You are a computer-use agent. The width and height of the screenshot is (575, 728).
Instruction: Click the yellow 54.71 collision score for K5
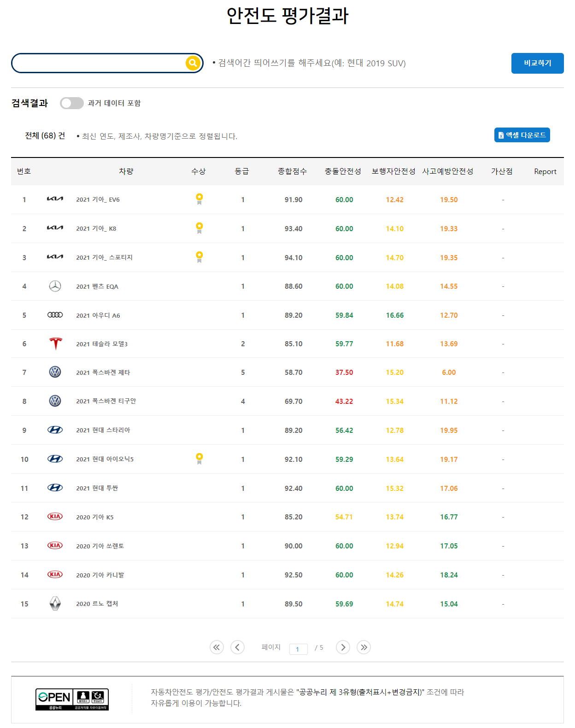[344, 517]
